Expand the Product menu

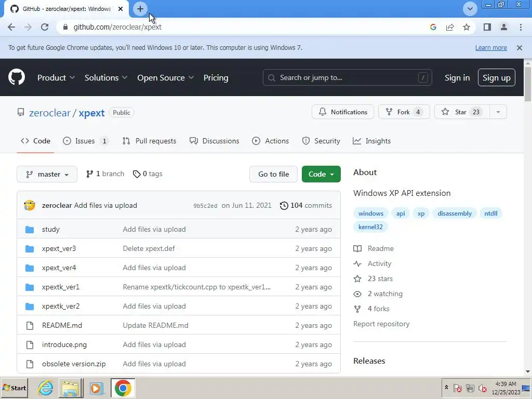pos(56,78)
